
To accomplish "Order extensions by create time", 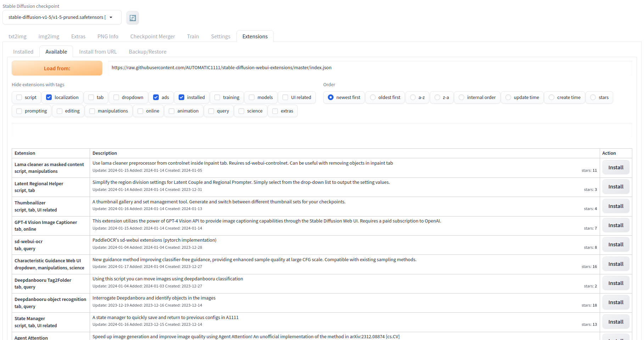I will pos(551,98).
